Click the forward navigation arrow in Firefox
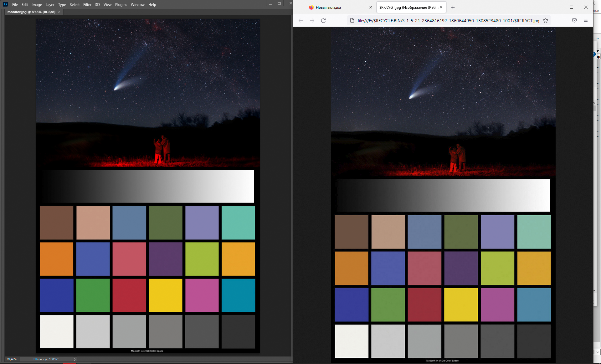 (312, 20)
